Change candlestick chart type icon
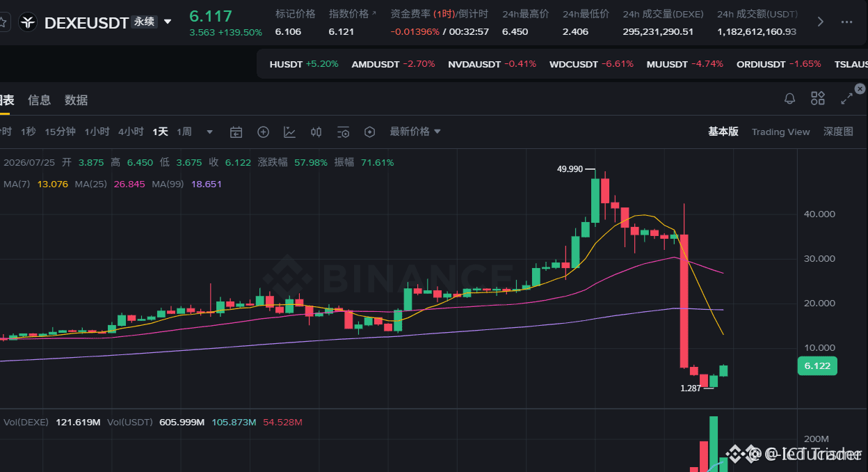The image size is (868, 472). coord(316,132)
